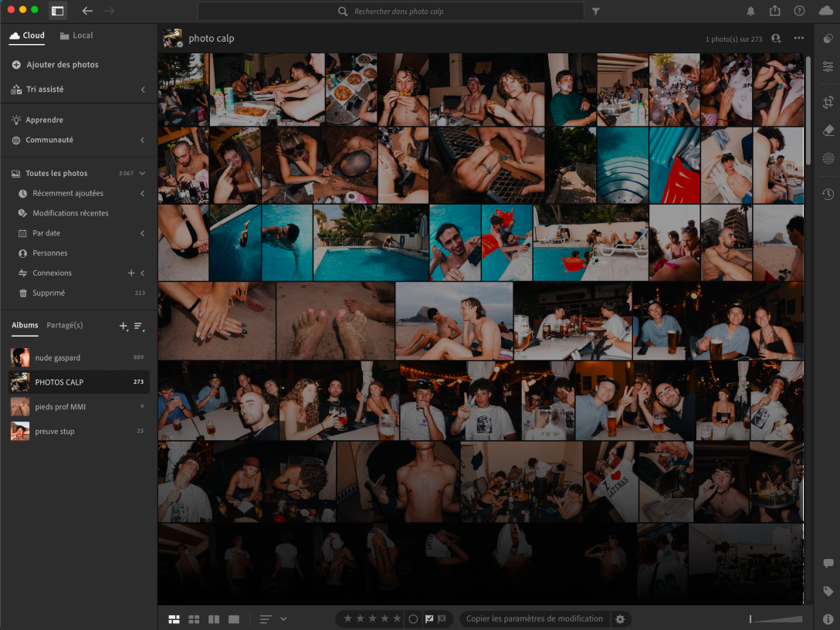Click Copier les paramètres de modification

point(533,618)
